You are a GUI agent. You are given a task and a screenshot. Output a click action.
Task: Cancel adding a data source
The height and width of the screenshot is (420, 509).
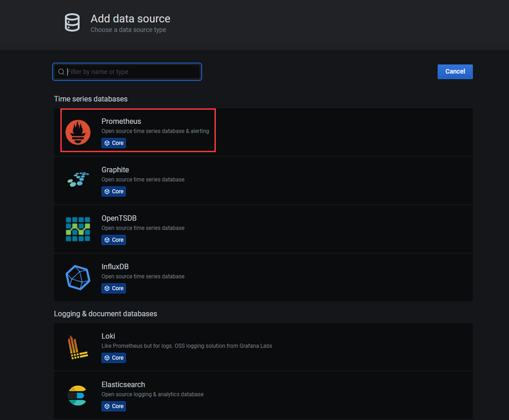[x=455, y=72]
